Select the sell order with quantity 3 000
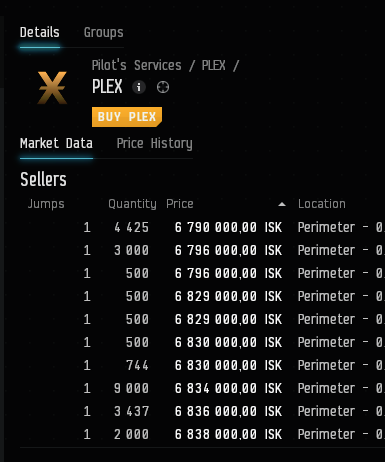This screenshot has height=462, width=385. pos(202,250)
